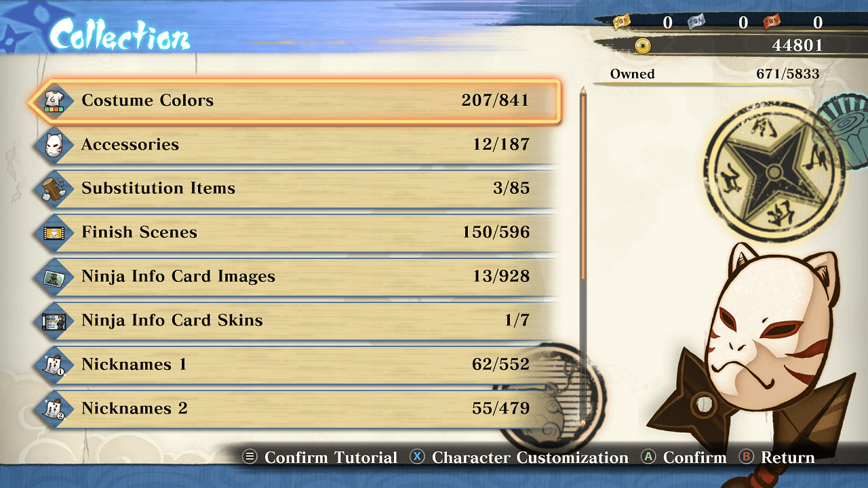868x488 pixels.
Task: Click the gold coin currency icon
Action: (x=642, y=45)
